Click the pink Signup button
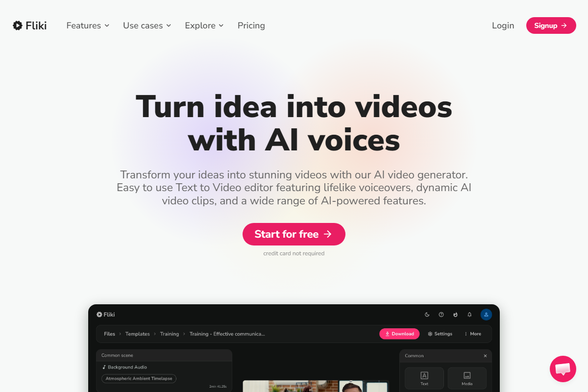 click(551, 25)
